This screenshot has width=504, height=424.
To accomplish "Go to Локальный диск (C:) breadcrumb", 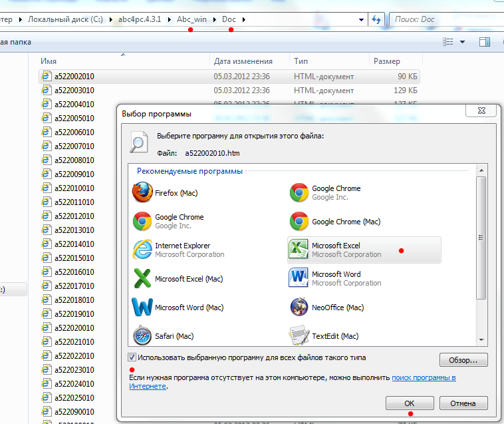I will coord(65,19).
